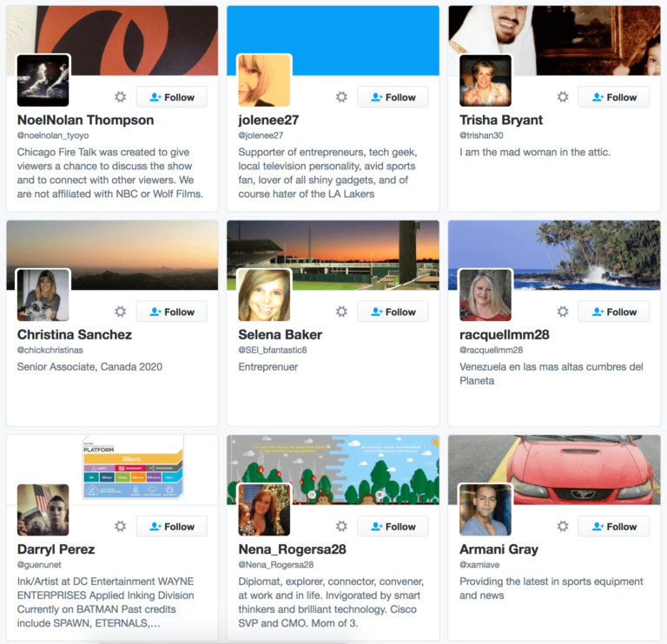Open gear dropdown for Nena_Rogersa28
The image size is (667, 644).
tap(341, 526)
